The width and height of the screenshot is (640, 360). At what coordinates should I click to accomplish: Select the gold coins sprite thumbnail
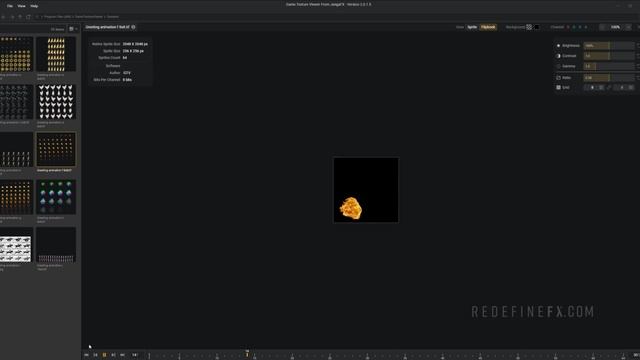click(x=16, y=54)
